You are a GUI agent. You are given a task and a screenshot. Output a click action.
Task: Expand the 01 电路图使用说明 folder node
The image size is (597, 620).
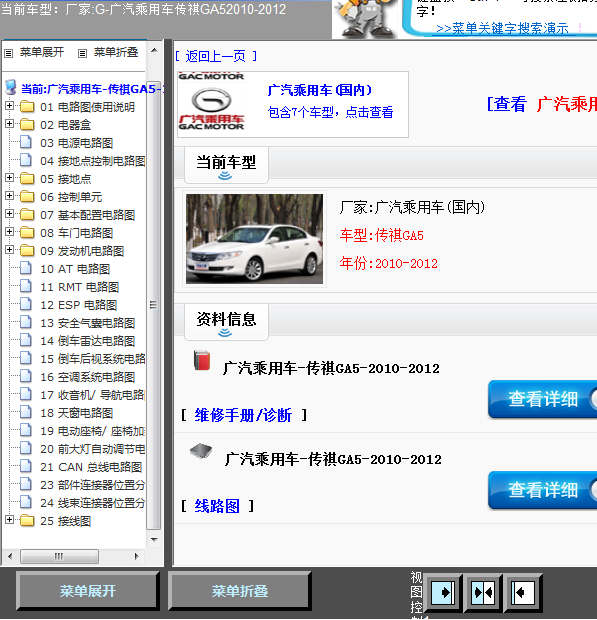[x=9, y=106]
